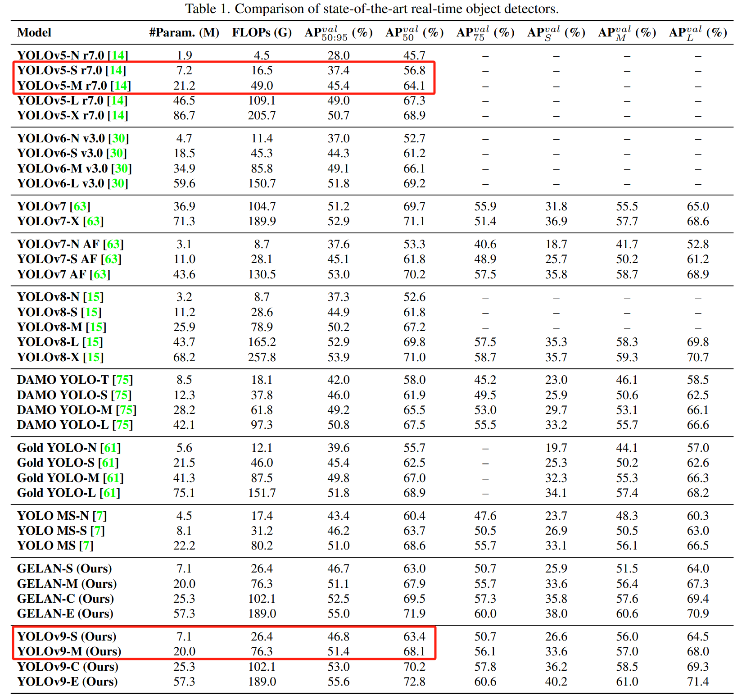This screenshot has height=700, width=751.
Task: Select the GELAN-C (Ours) model name
Action: [66, 598]
